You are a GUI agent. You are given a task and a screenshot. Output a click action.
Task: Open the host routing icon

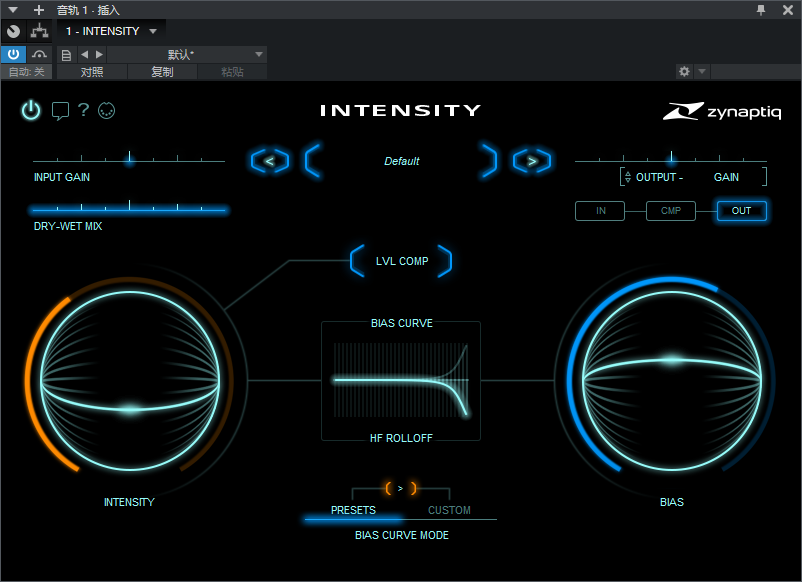(39, 31)
